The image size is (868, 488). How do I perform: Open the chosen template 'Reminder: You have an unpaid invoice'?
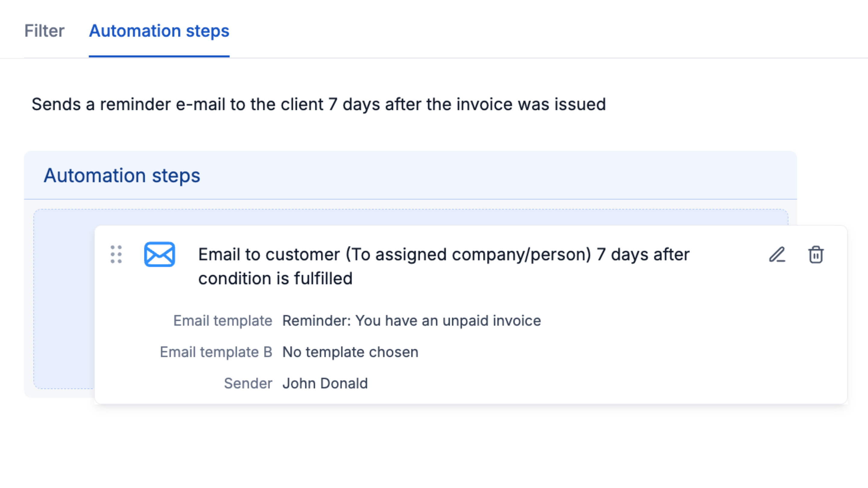(x=411, y=320)
